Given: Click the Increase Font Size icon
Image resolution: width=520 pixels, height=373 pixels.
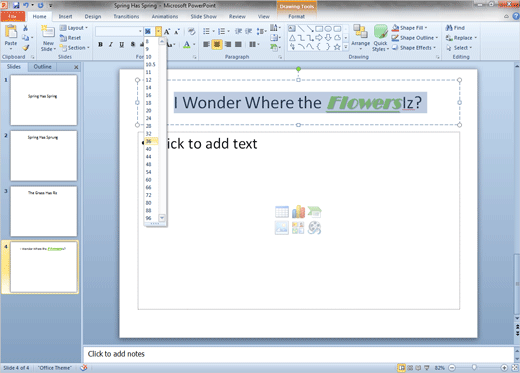Looking at the screenshot, I should pos(167,31).
